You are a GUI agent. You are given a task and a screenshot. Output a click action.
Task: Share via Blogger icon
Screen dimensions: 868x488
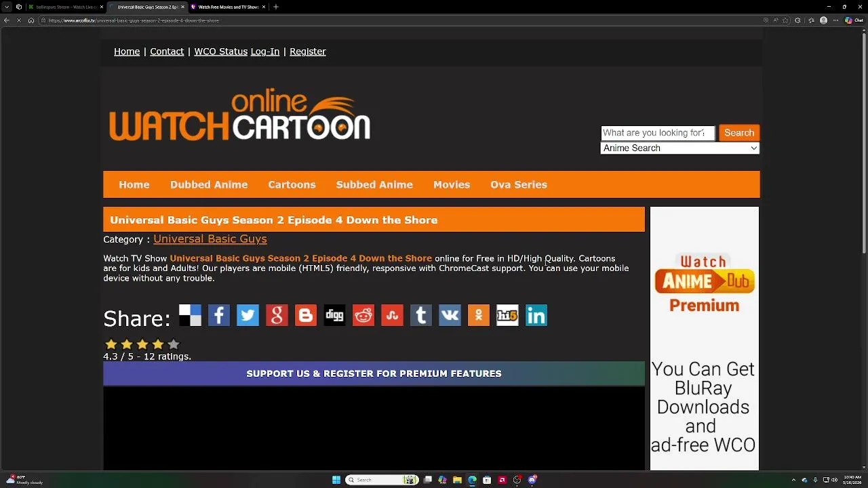pyautogui.click(x=305, y=315)
